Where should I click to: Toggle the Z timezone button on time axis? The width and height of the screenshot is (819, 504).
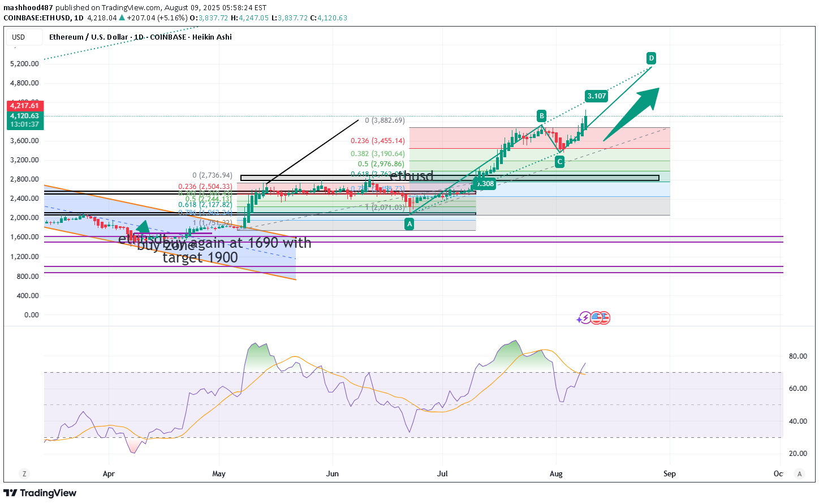pyautogui.click(x=24, y=474)
